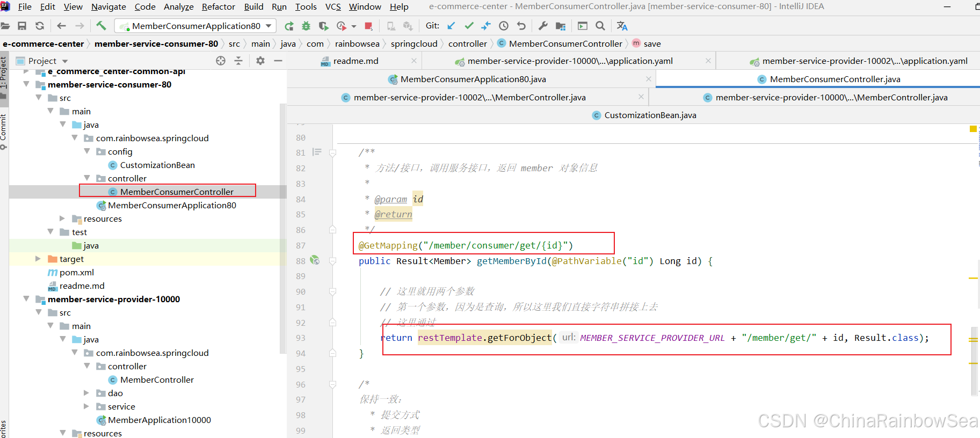Viewport: 980px width, 438px height.
Task: Collapse the member-service-consumer-80 module node
Action: point(26,84)
